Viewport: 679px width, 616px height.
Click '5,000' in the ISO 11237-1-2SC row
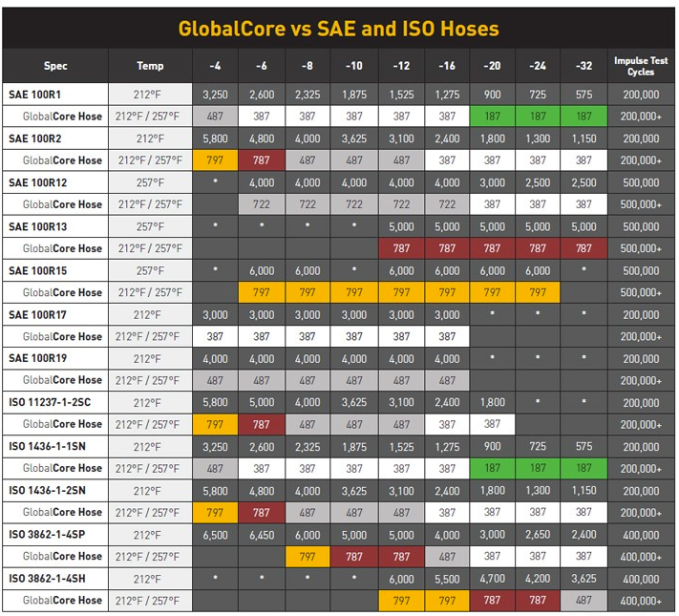[262, 402]
